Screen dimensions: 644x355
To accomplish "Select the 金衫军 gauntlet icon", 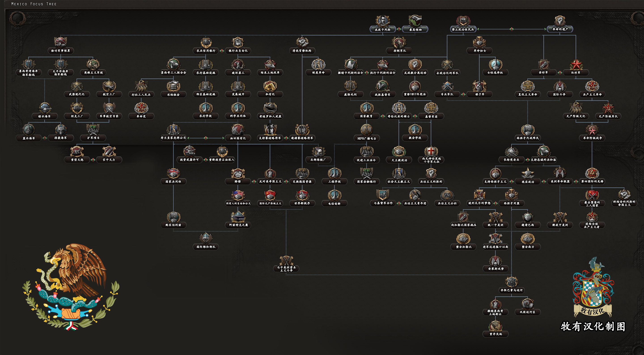I will pos(544,64).
